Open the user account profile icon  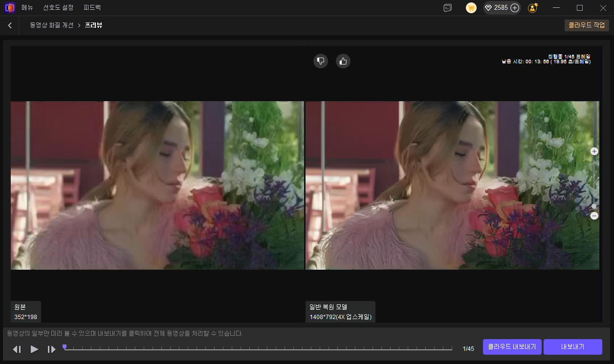533,8
